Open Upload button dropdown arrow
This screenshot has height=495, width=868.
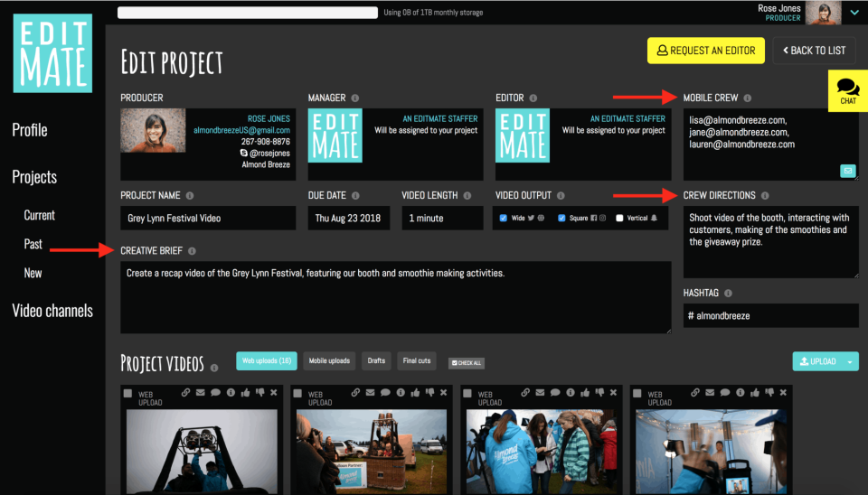(x=850, y=361)
